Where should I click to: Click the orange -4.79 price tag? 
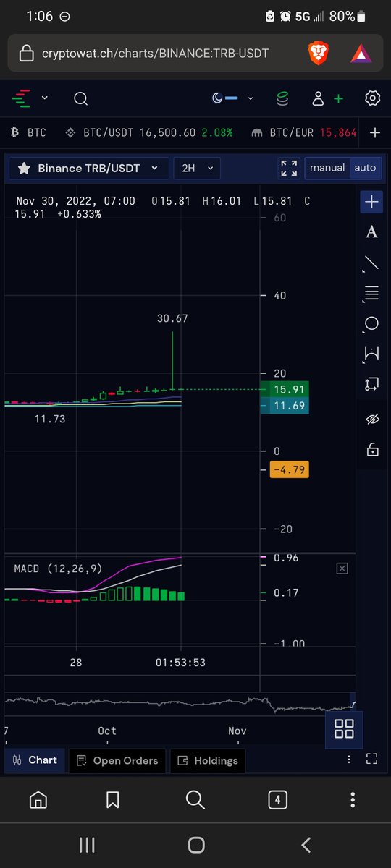click(x=289, y=470)
